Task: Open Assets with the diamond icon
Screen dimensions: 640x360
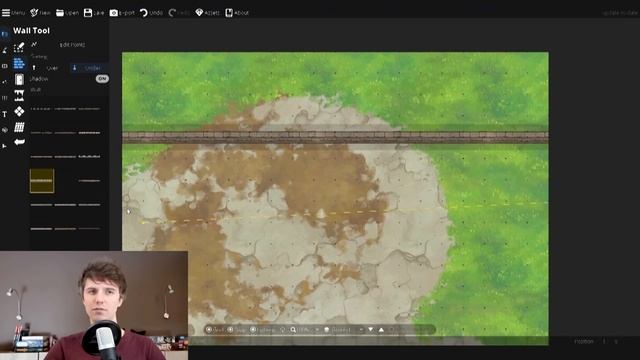Action: tap(207, 13)
